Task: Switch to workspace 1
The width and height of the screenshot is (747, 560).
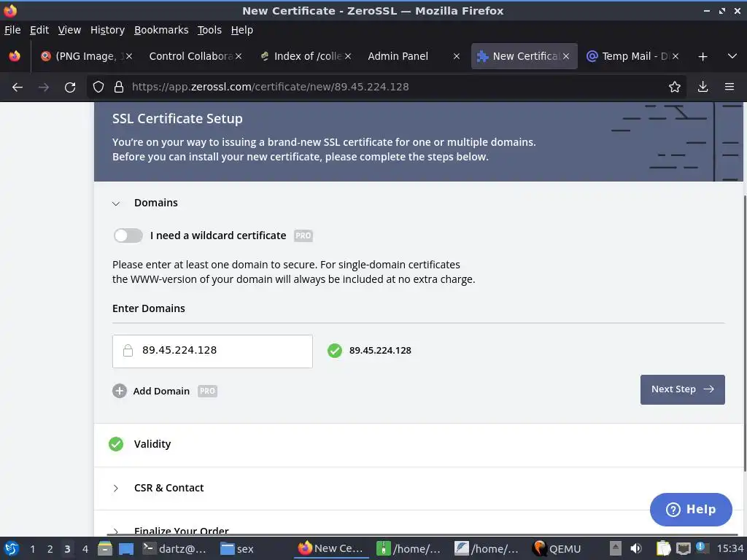Action: point(32,549)
